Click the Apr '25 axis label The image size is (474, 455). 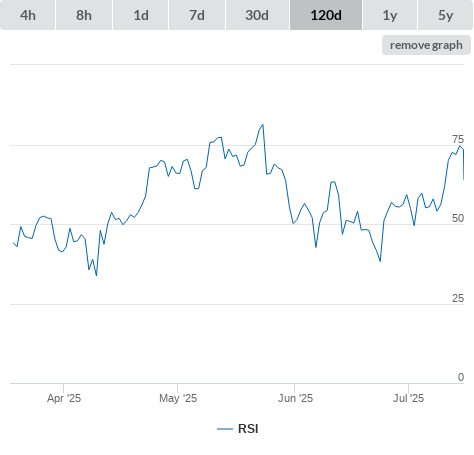64,398
